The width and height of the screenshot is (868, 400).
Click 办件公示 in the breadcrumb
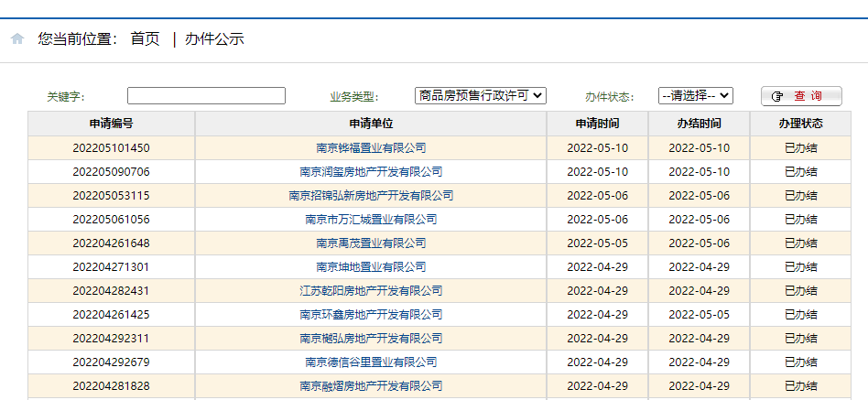coord(214,39)
